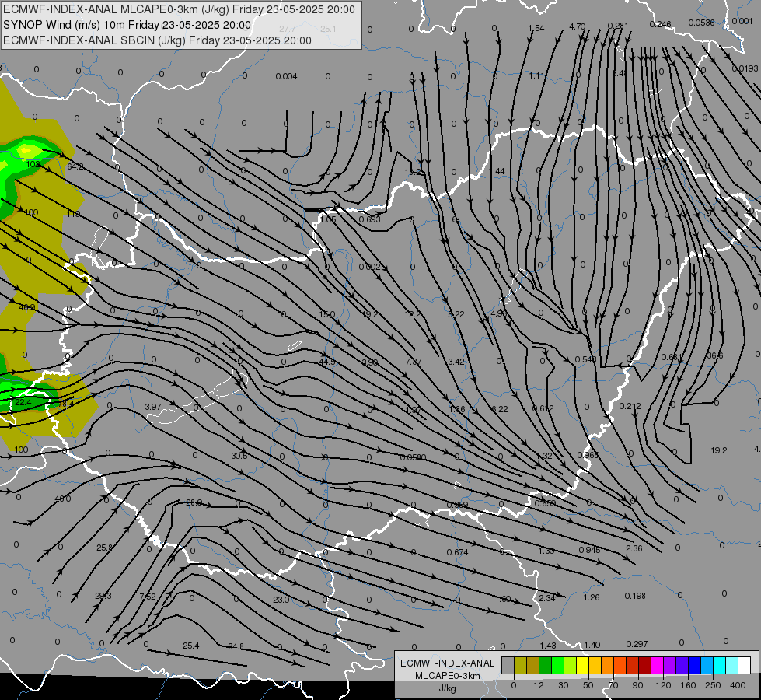Click the legend tick label 50
761x700 pixels.
(588, 685)
